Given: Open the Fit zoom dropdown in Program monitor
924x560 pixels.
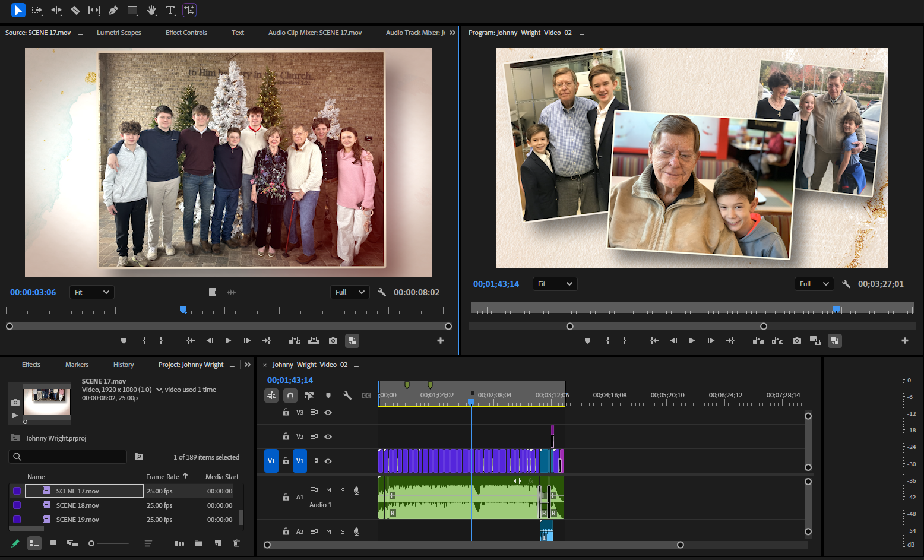Looking at the screenshot, I should tap(555, 284).
